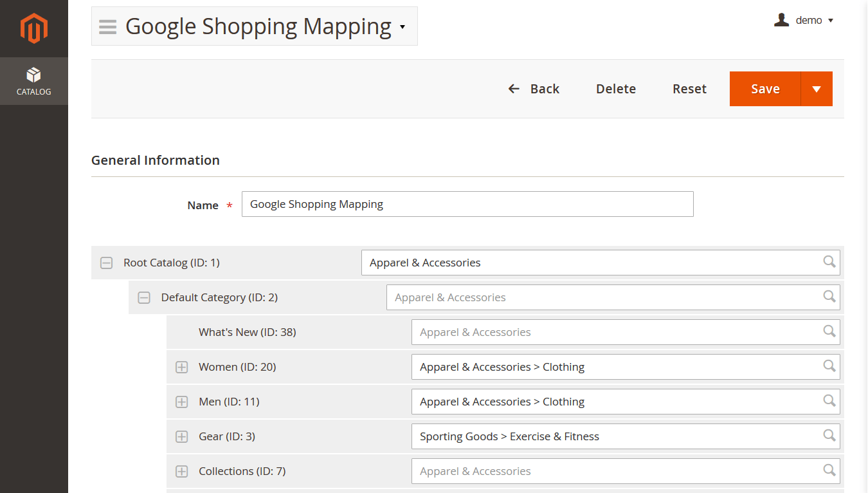Image resolution: width=868 pixels, height=493 pixels.
Task: Click the user avatar icon near demo
Action: click(781, 20)
